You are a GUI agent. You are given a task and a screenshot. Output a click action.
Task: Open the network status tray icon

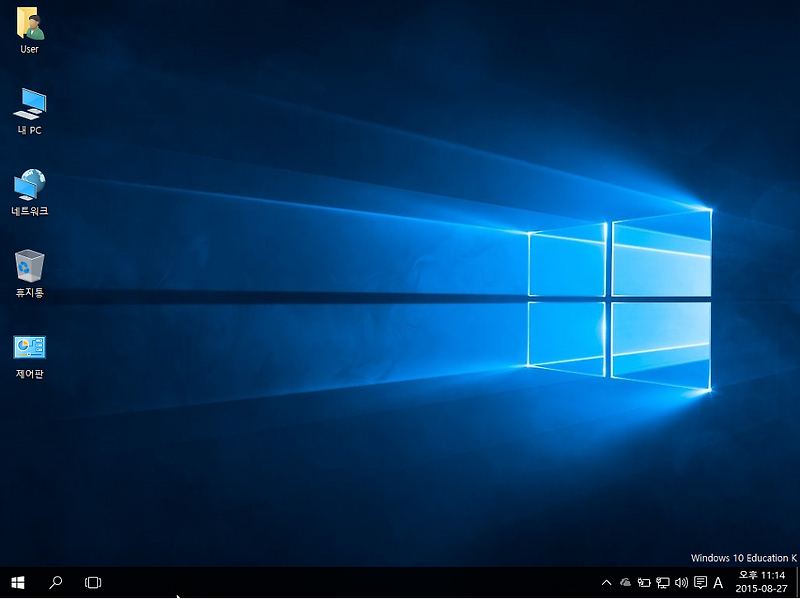[x=663, y=582]
